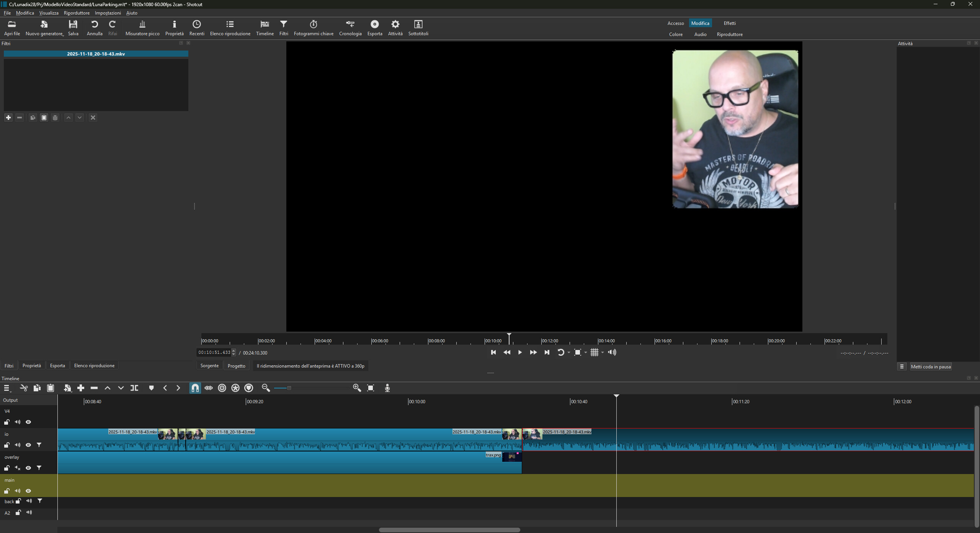Click the ripple delete minus icon

tap(94, 388)
